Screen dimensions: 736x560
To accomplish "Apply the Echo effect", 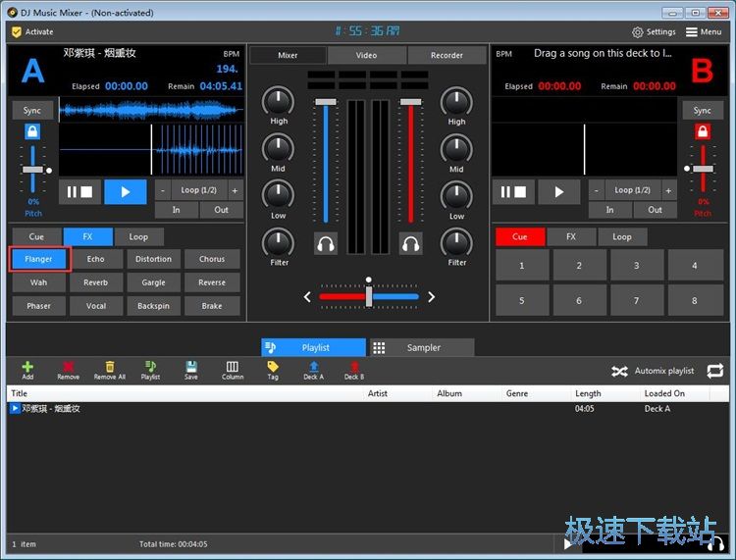I will 95,259.
